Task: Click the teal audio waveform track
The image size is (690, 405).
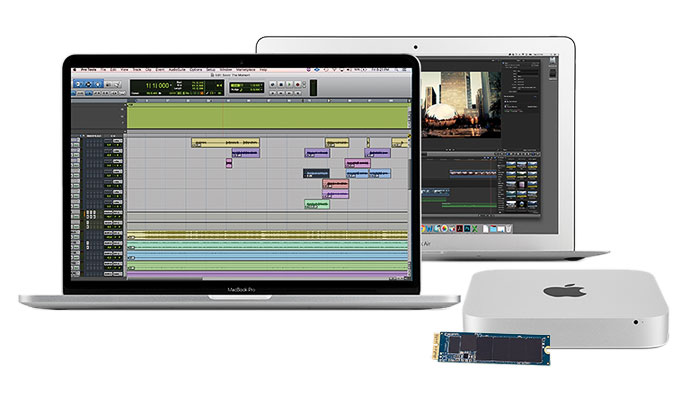Action: click(x=268, y=245)
